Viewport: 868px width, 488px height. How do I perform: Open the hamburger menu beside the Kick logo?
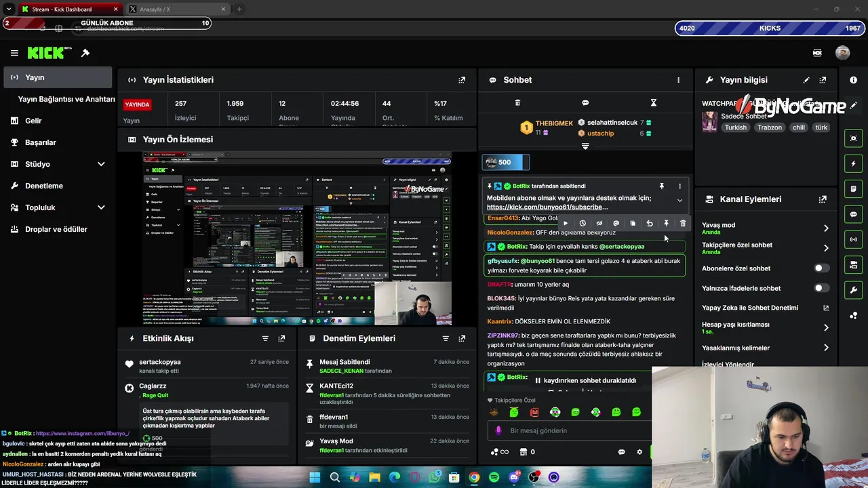pos(14,53)
